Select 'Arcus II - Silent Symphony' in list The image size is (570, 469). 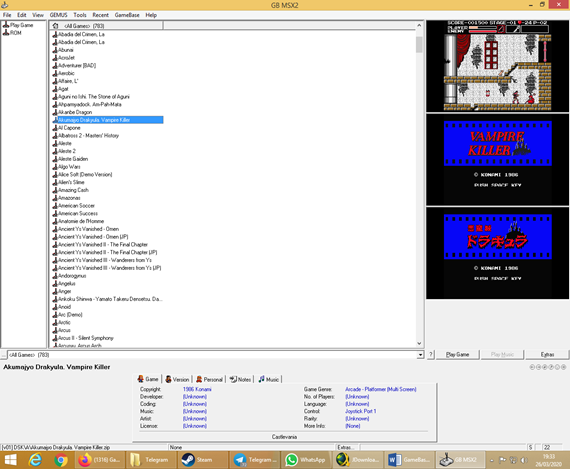(86, 338)
